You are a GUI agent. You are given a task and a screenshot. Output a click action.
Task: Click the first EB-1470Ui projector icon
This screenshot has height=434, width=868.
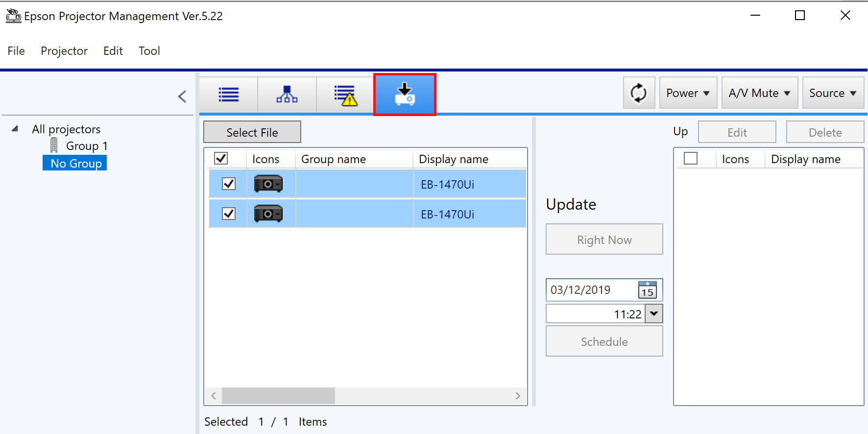[268, 184]
